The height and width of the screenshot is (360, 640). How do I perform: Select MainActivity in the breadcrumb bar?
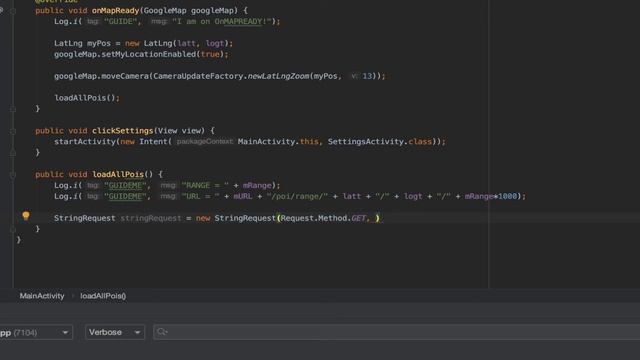tap(42, 296)
